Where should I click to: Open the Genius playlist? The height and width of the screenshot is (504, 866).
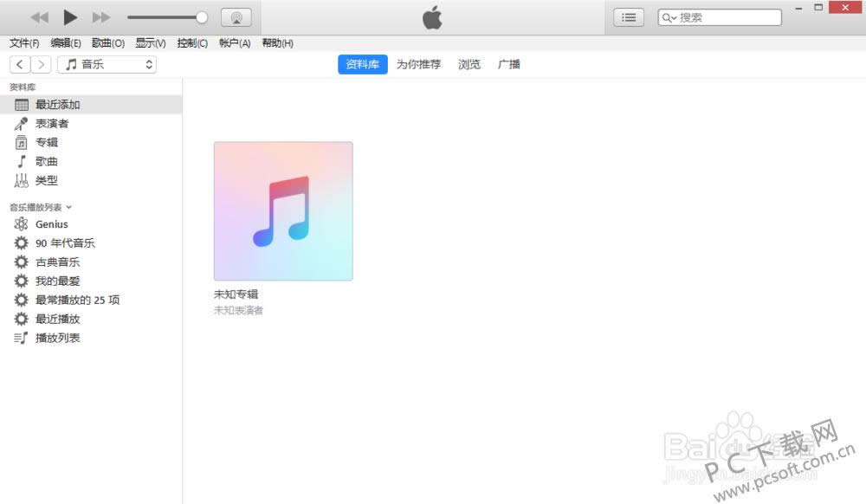(x=52, y=223)
